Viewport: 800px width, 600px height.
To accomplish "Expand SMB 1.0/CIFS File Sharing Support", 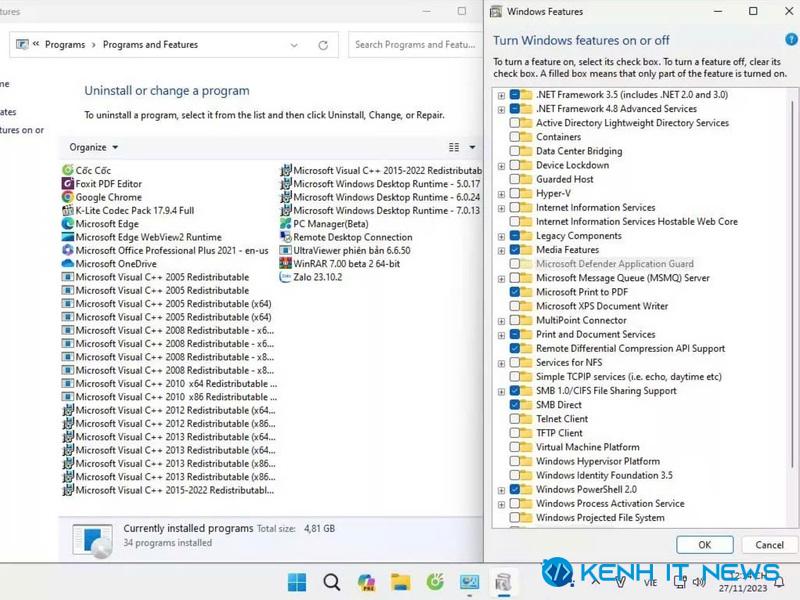I will [501, 391].
